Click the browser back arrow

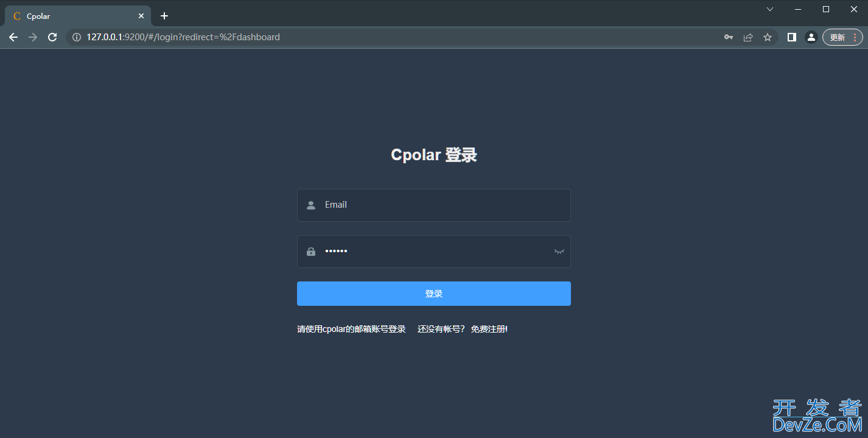(x=13, y=37)
